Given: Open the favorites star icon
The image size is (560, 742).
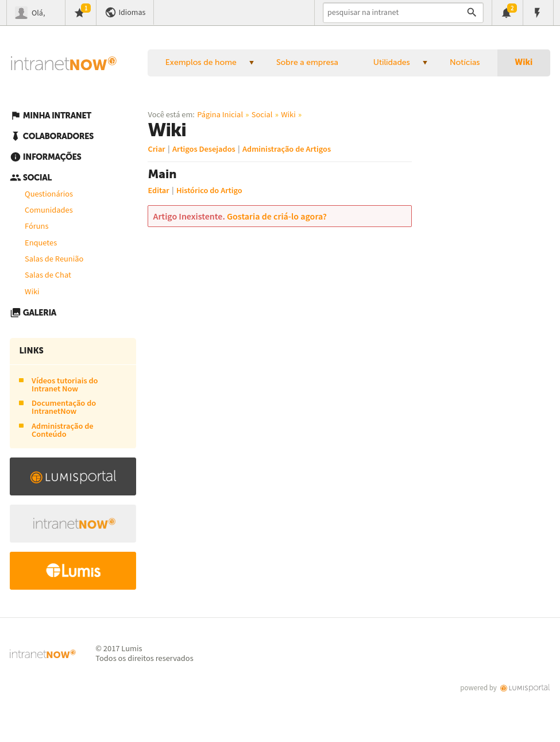Looking at the screenshot, I should coord(79,13).
